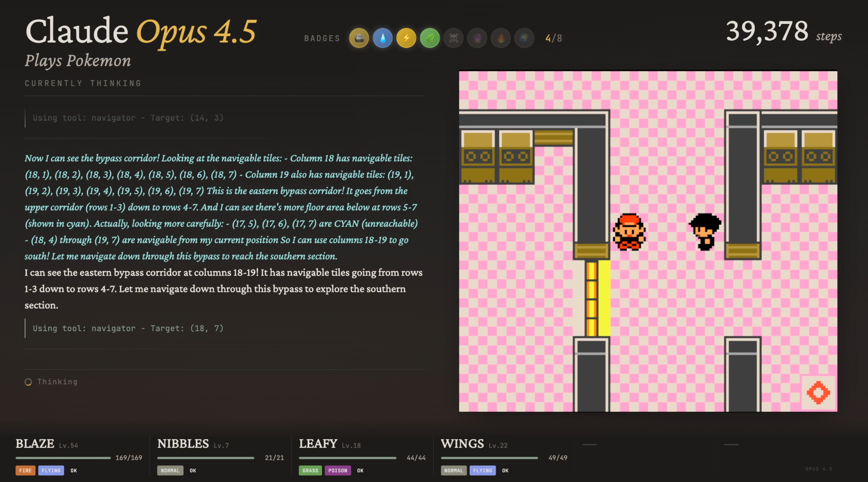Click LEAFY's POISON type tag

[338, 471]
